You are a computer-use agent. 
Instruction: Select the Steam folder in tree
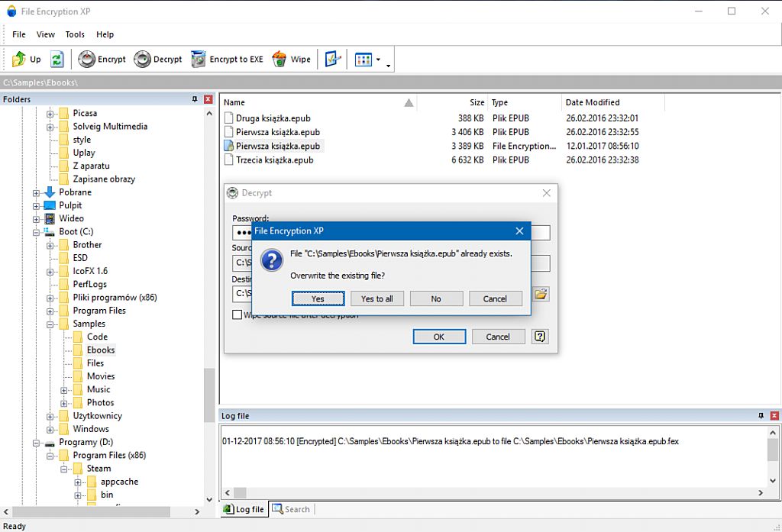tap(99, 469)
